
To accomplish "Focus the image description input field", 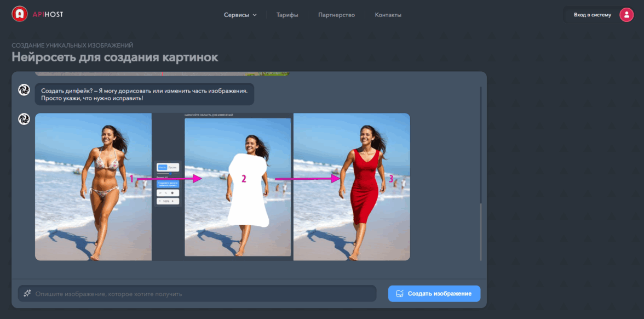I will [x=203, y=294].
